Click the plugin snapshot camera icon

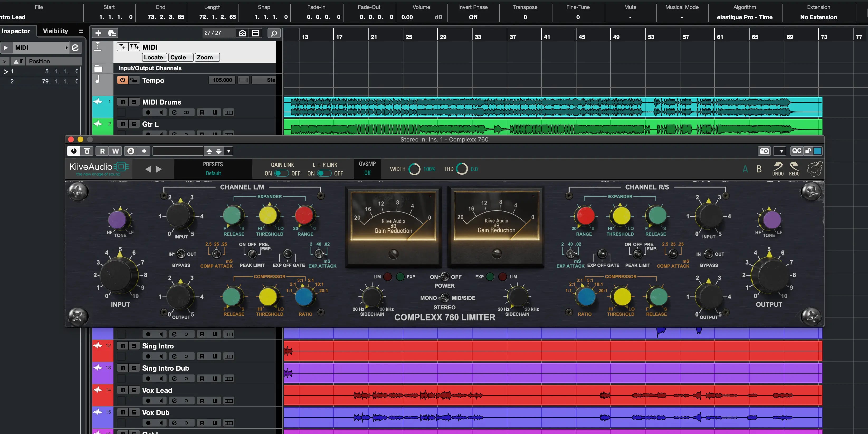click(764, 151)
